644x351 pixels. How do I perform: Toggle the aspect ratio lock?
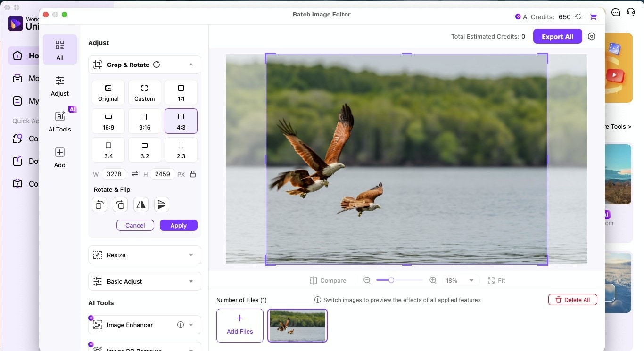pos(193,174)
